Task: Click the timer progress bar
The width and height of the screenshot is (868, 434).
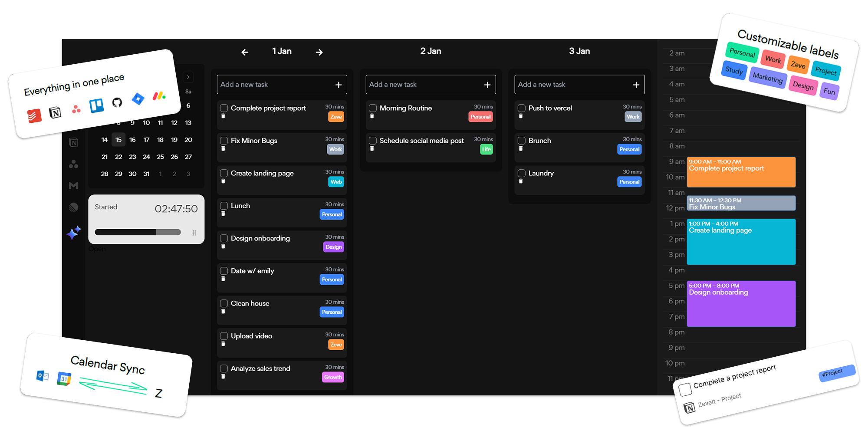Action: 138,232
